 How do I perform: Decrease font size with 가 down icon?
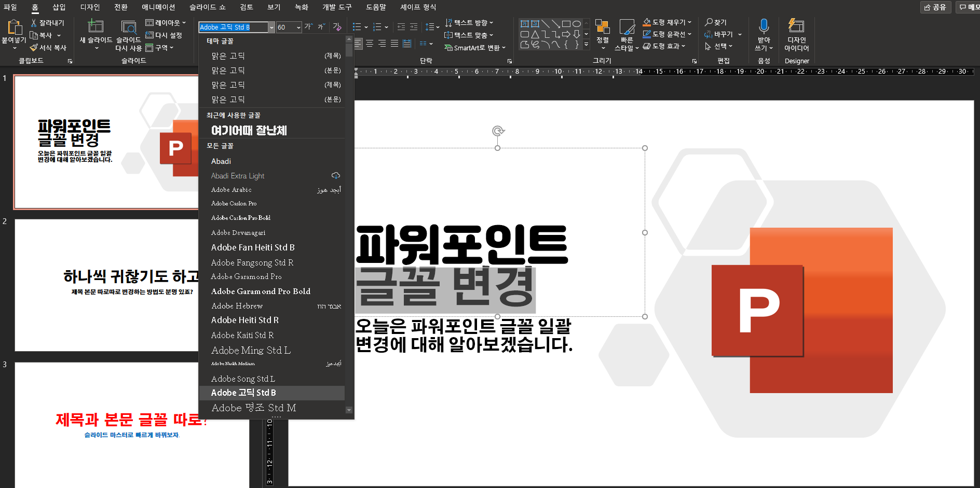coord(321,27)
